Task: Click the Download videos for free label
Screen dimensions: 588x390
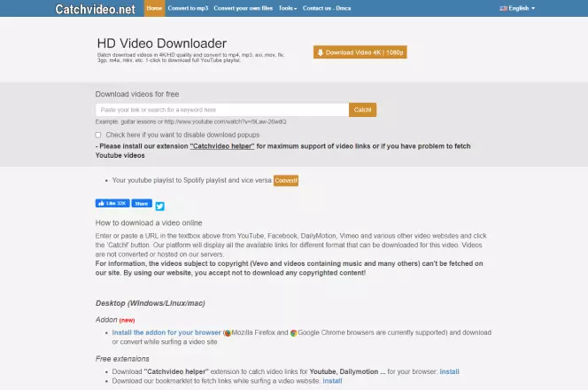Action: point(137,94)
